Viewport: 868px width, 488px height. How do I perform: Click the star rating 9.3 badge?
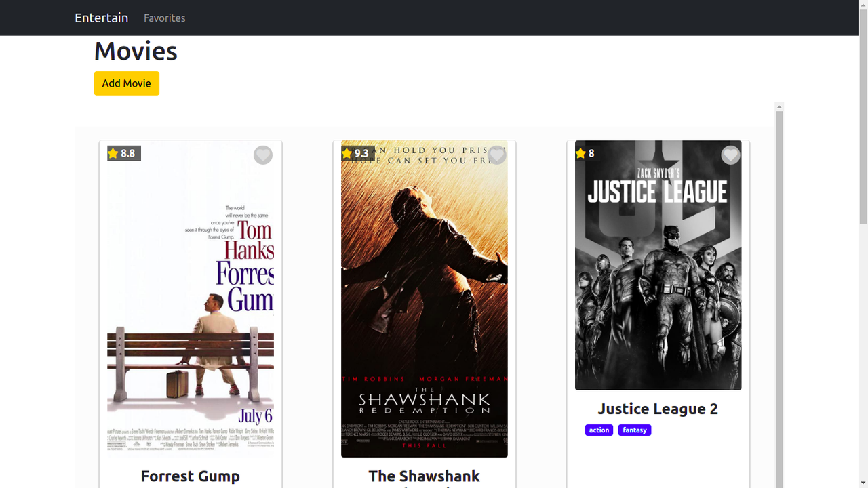[357, 153]
